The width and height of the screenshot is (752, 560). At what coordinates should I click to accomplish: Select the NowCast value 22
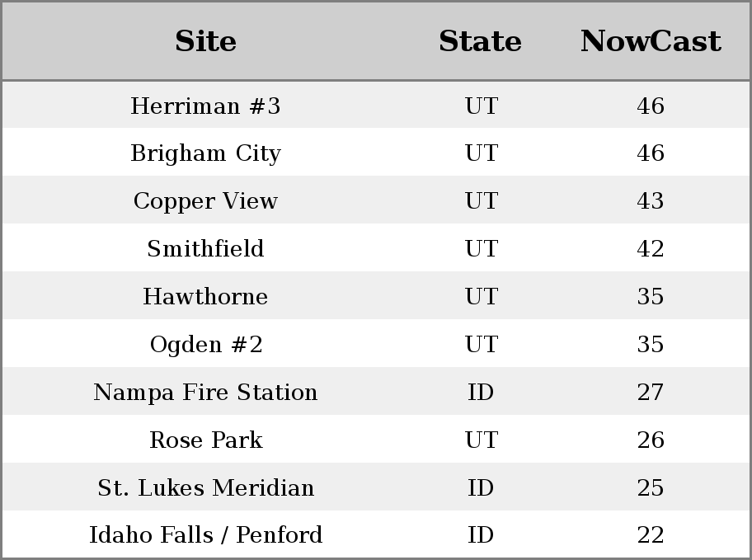point(651,535)
